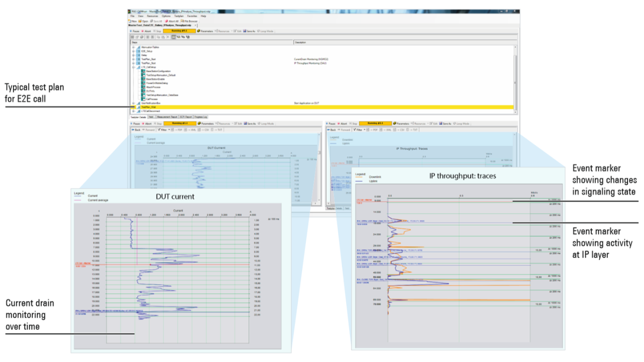Open Parameters in the top test plan toolbar
This screenshot has width=644, height=362.
[x=205, y=31]
